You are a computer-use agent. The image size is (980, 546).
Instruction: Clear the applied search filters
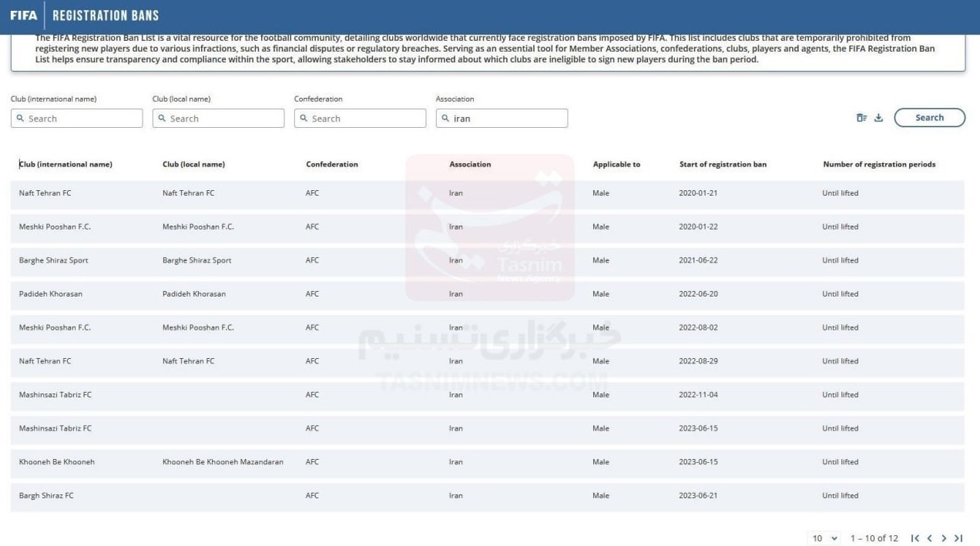coord(862,117)
